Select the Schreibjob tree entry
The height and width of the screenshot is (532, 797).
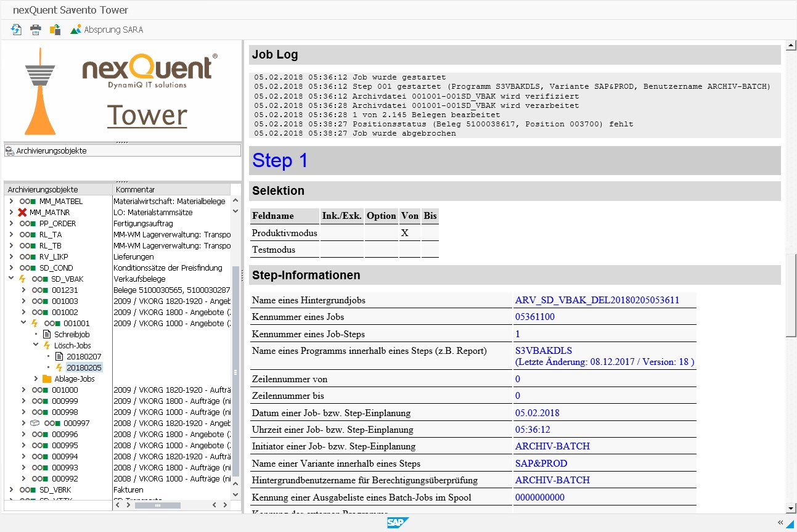pyautogui.click(x=72, y=334)
